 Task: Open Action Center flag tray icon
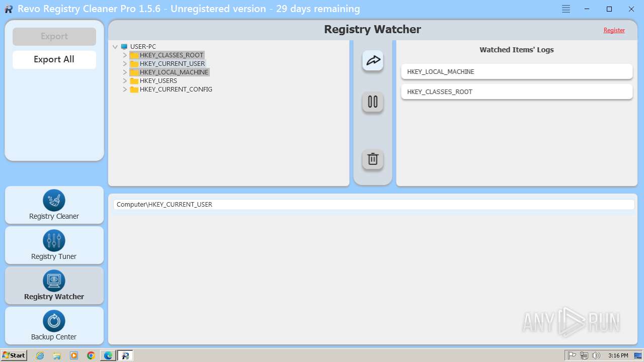pyautogui.click(x=572, y=355)
